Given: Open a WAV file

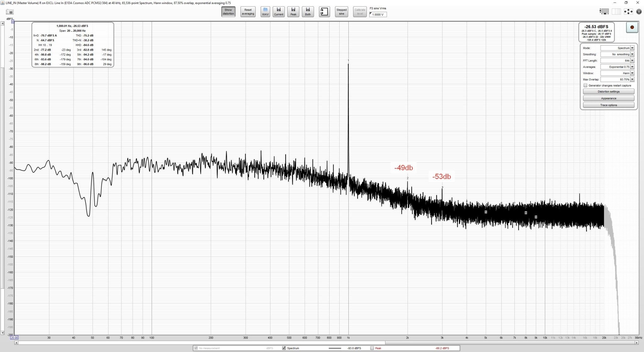Looking at the screenshot, I should [x=265, y=12].
